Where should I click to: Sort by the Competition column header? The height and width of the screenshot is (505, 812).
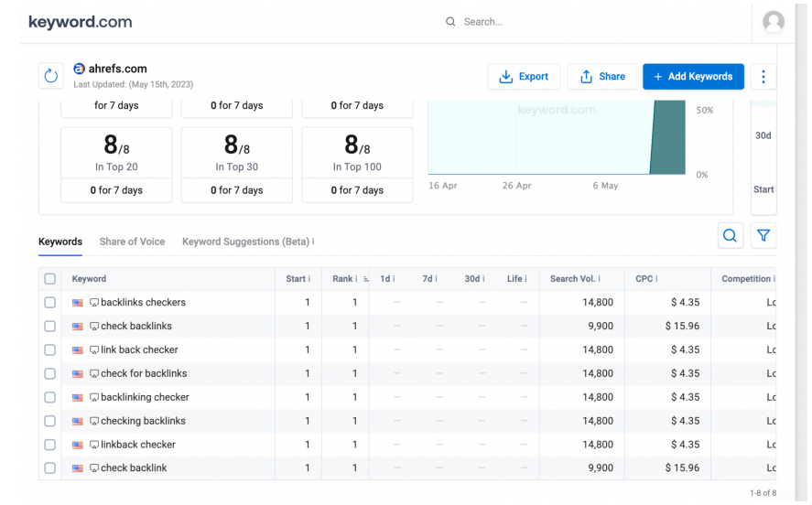coord(745,279)
